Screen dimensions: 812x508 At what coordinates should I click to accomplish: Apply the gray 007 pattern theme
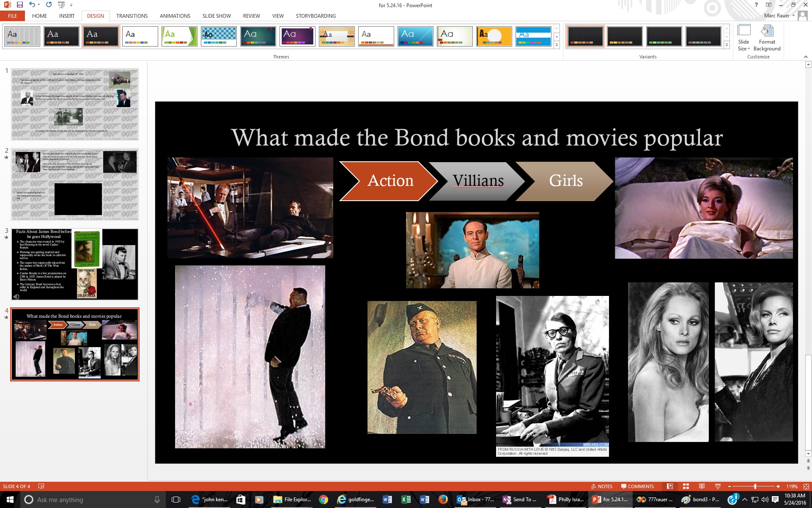tap(22, 36)
